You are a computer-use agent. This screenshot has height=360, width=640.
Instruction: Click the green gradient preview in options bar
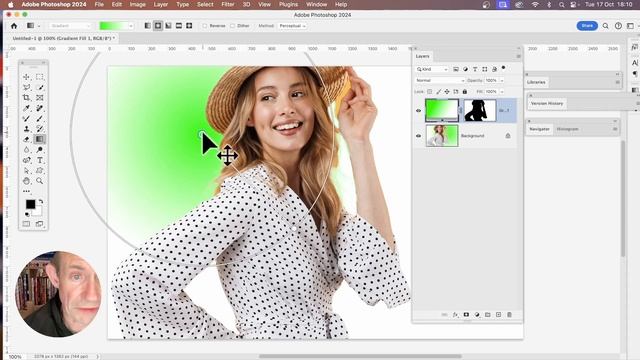tap(114, 26)
